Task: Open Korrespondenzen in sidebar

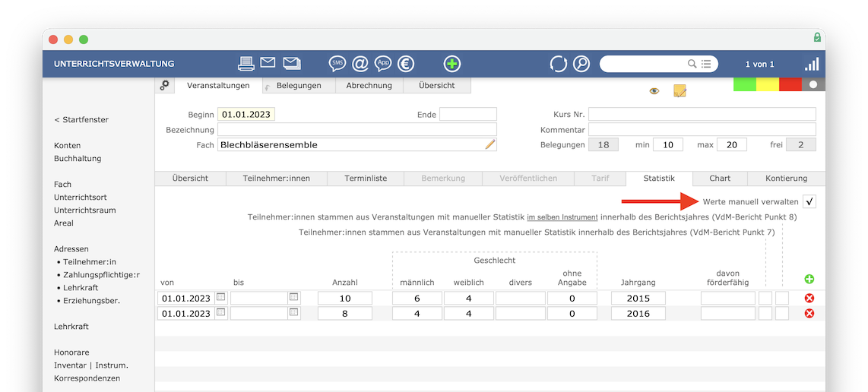Action: coord(87,378)
